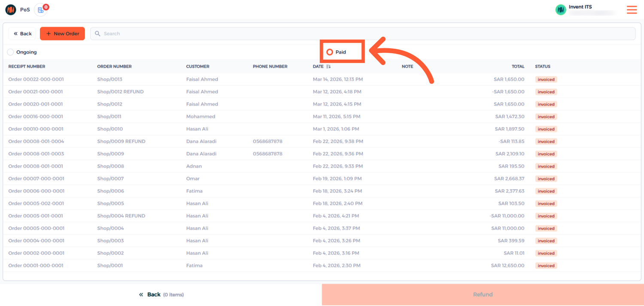Click bottom Back with 0 items
Image resolution: width=644 pixels, height=306 pixels.
pos(161,294)
